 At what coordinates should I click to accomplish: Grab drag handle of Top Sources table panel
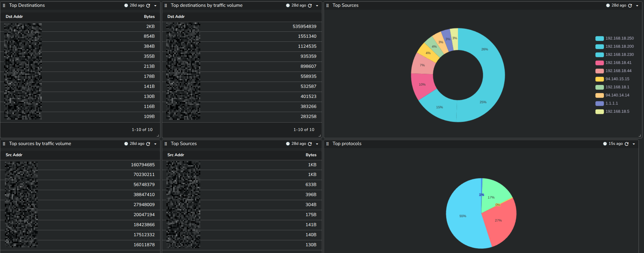(166, 144)
